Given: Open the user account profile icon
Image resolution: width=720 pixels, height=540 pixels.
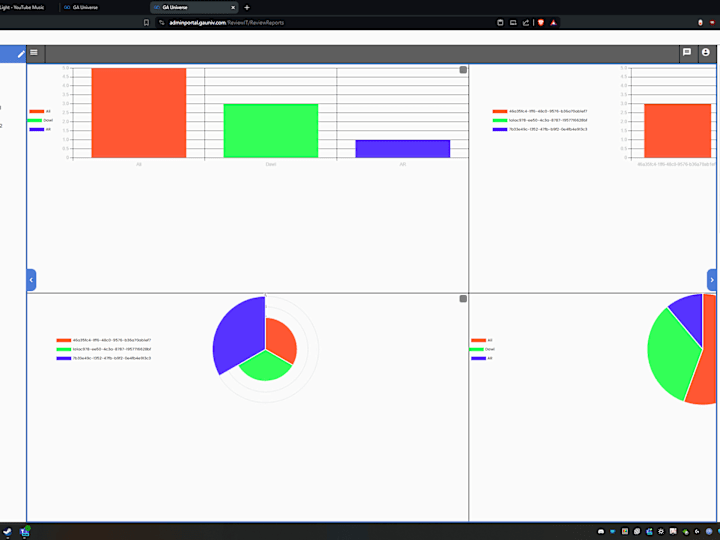Looking at the screenshot, I should point(706,52).
